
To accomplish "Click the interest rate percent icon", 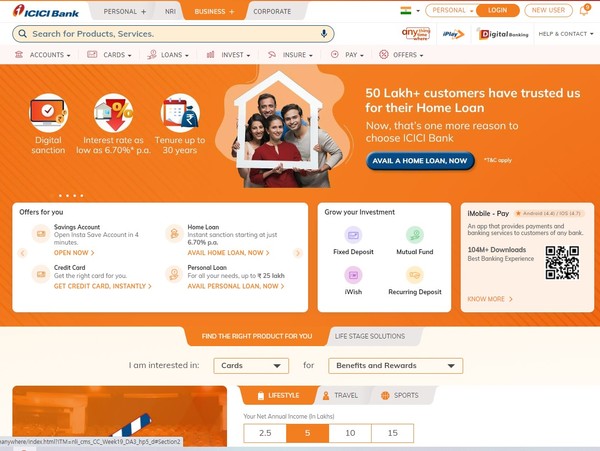I will point(113,113).
